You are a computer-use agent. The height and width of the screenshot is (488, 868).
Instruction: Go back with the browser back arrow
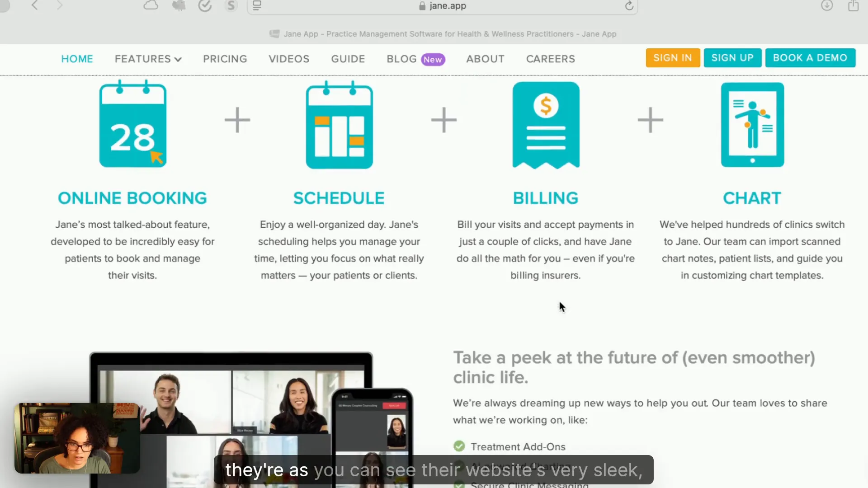[x=35, y=5]
